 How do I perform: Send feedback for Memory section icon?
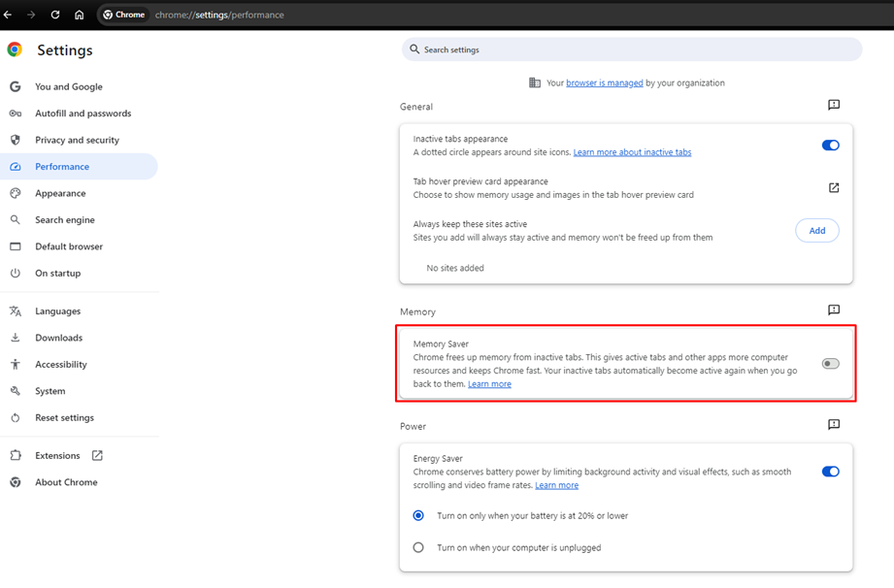834,310
